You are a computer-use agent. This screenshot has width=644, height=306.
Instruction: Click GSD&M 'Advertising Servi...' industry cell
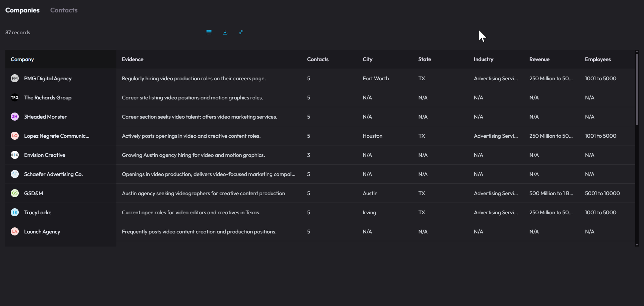tap(496, 193)
